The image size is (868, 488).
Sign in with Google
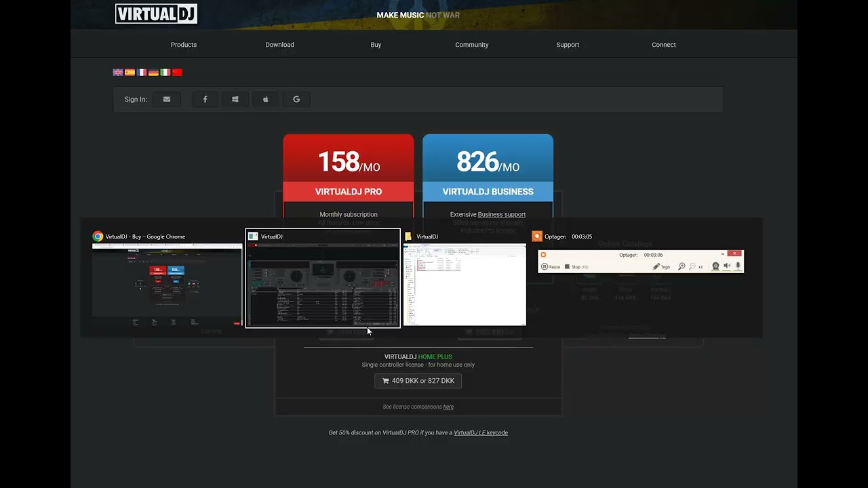point(296,100)
